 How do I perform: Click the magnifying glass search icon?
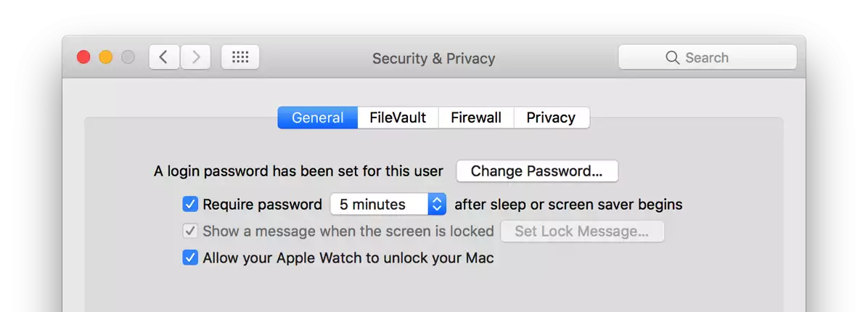coord(673,58)
